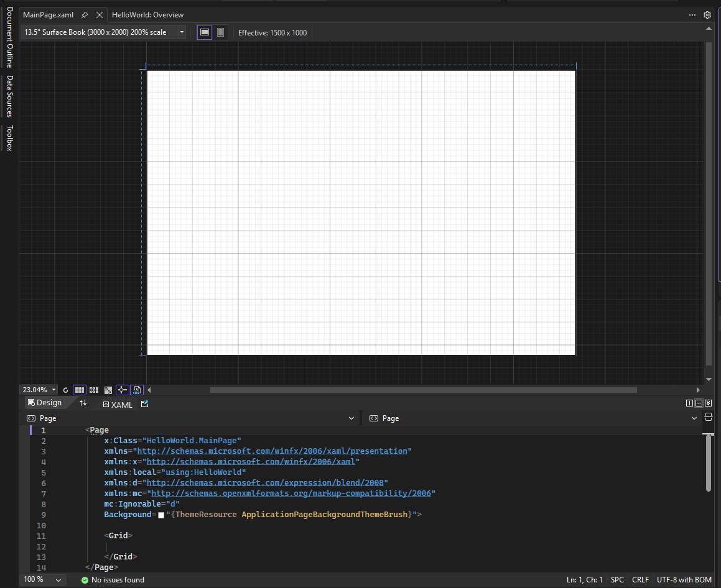Switch preview to portrait orientation
Image resolution: width=721 pixels, height=588 pixels.
pos(220,32)
